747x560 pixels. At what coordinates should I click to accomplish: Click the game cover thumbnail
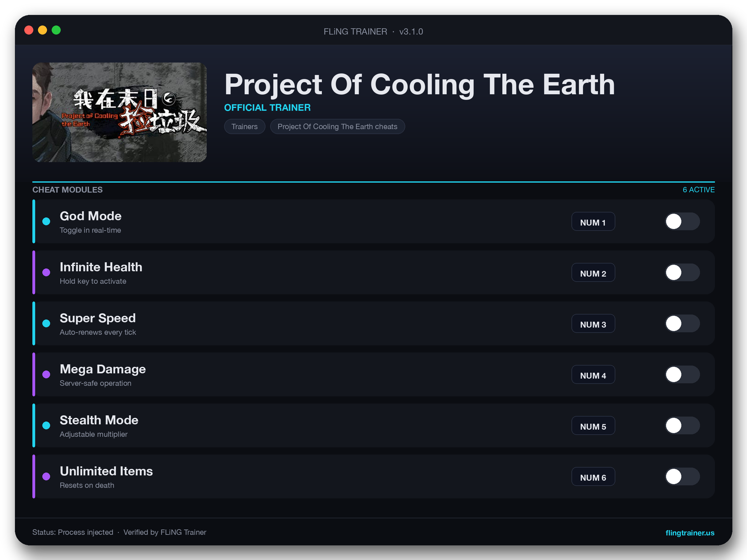120,112
